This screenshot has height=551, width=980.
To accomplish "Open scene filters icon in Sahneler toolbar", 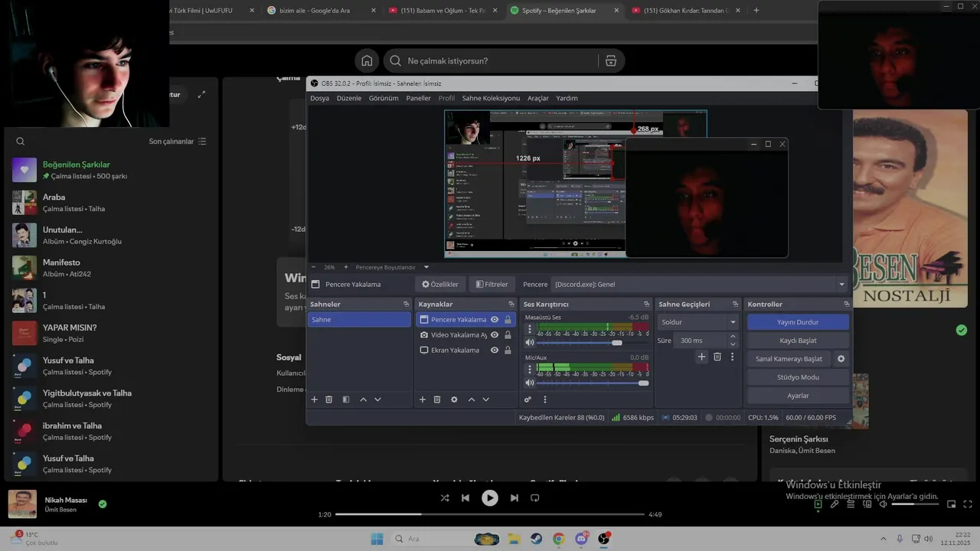I will pyautogui.click(x=346, y=399).
